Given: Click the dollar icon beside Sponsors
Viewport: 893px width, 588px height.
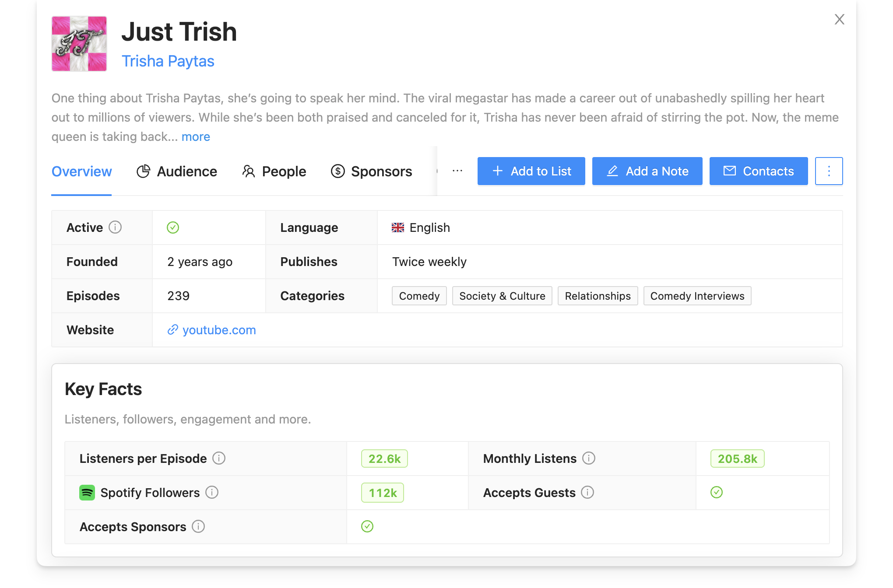Looking at the screenshot, I should (x=337, y=171).
